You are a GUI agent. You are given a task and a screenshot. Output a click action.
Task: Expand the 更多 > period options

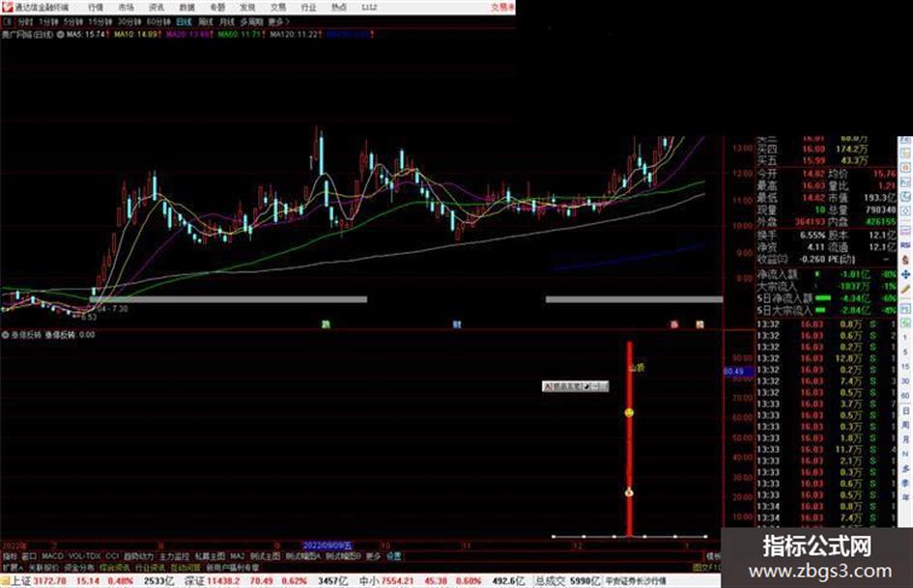click(x=279, y=22)
